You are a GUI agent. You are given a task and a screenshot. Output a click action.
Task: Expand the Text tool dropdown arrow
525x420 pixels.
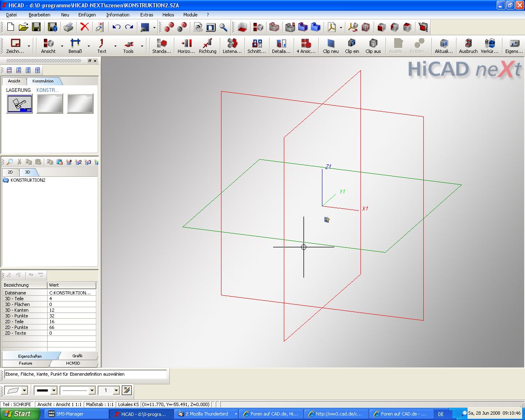[x=115, y=46]
